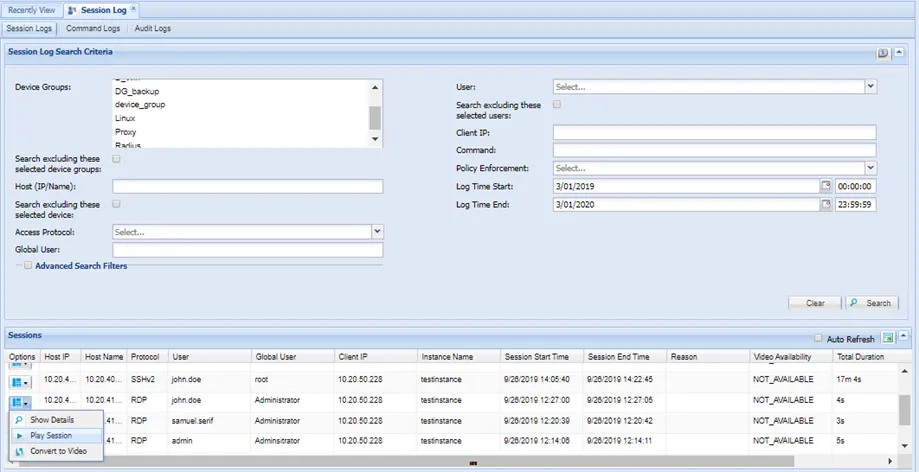The height and width of the screenshot is (472, 919).
Task: Select Show Details from the options menu
Action: pyautogui.click(x=52, y=420)
